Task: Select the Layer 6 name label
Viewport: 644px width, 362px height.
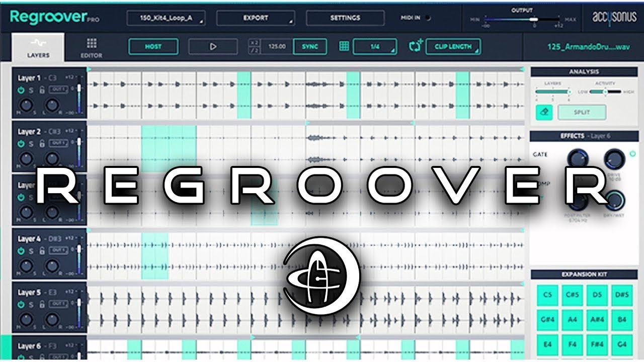Action: [29, 346]
